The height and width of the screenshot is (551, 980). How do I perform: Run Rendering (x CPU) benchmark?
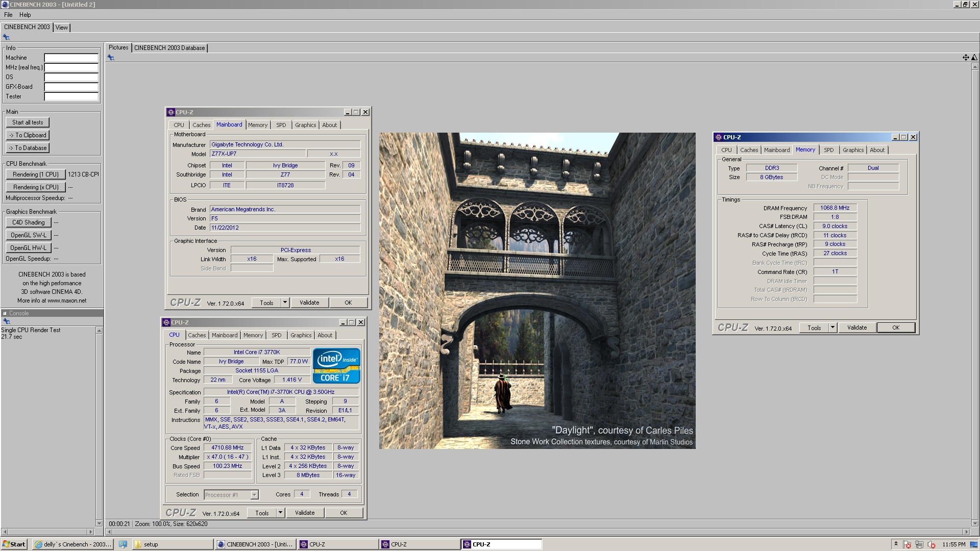(x=36, y=187)
